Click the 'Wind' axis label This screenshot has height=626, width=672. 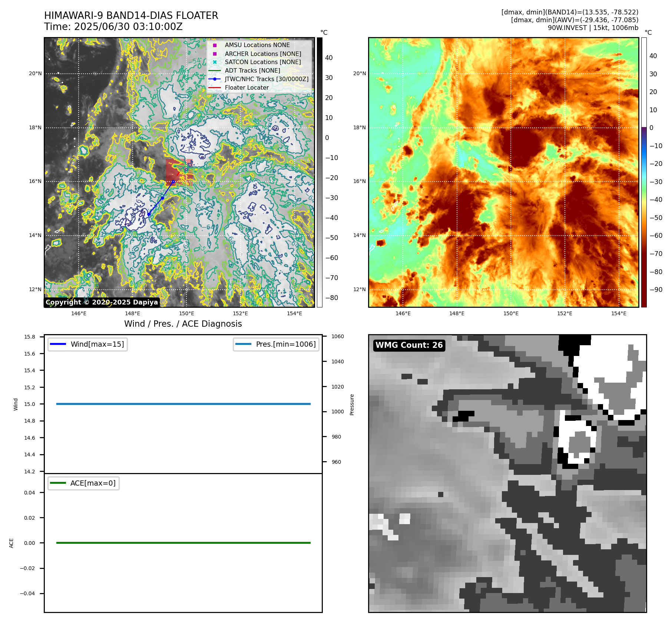(x=16, y=404)
